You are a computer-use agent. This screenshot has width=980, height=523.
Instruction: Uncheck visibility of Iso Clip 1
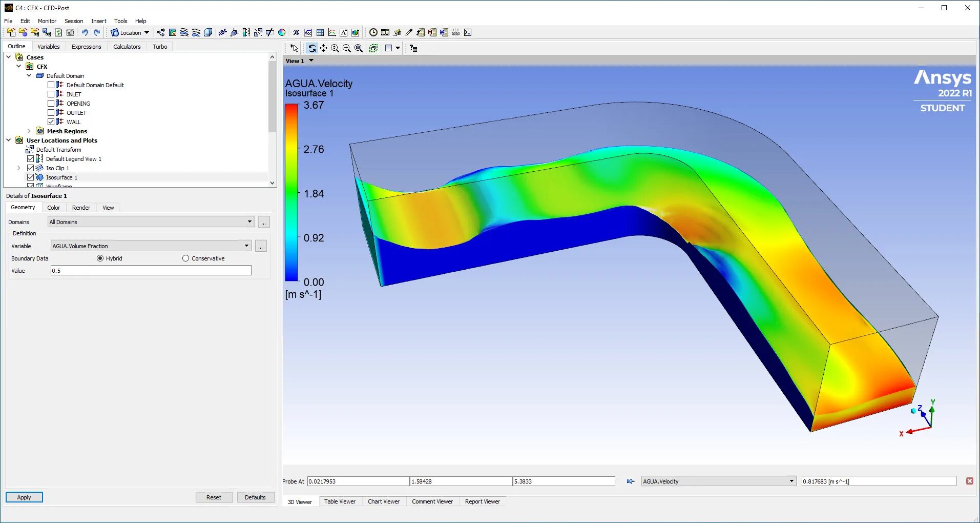(x=31, y=168)
